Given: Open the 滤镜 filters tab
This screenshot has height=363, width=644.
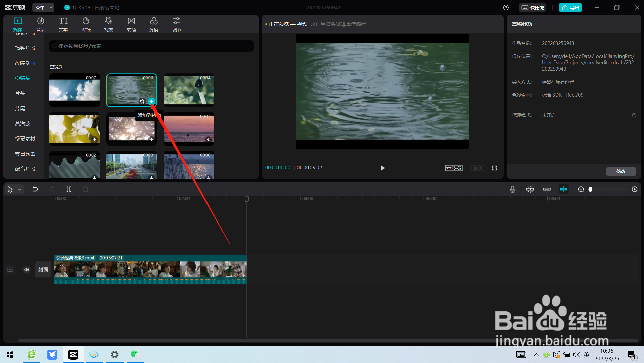Looking at the screenshot, I should point(154,25).
